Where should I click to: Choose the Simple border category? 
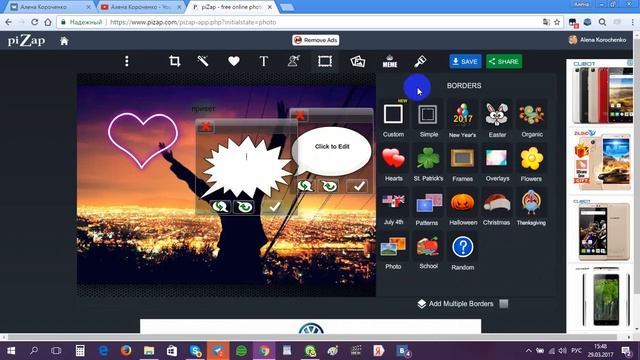[428, 119]
